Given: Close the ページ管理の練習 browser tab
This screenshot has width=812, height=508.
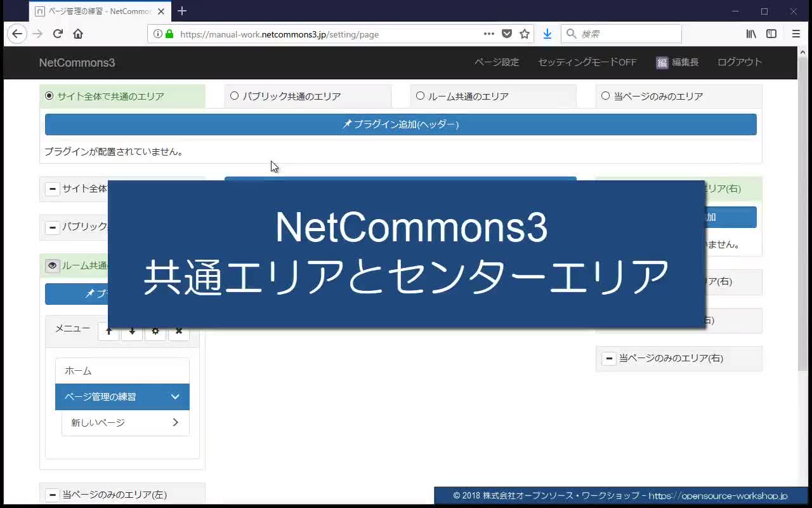Looking at the screenshot, I should [161, 11].
